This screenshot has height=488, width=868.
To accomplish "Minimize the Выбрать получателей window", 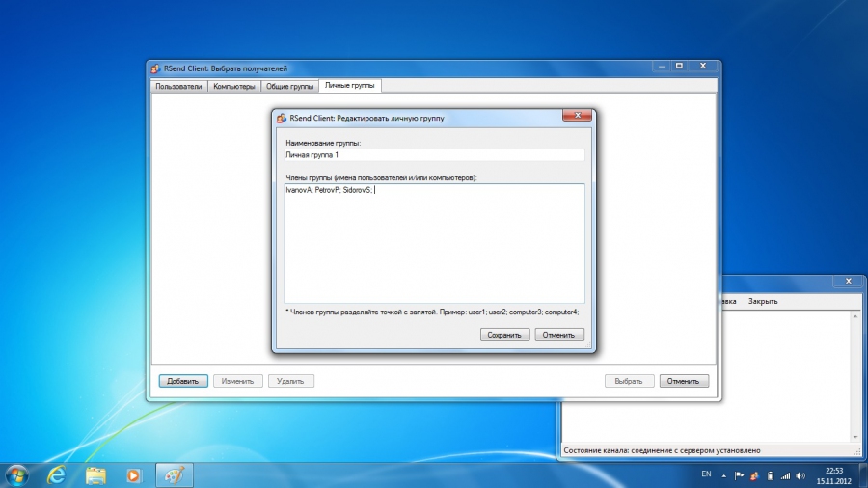I will (x=662, y=66).
